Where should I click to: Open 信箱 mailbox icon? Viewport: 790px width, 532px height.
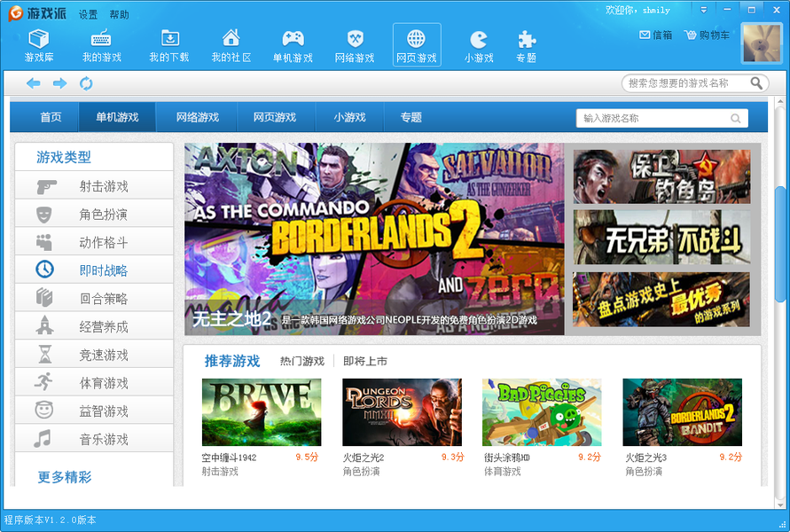click(x=655, y=35)
